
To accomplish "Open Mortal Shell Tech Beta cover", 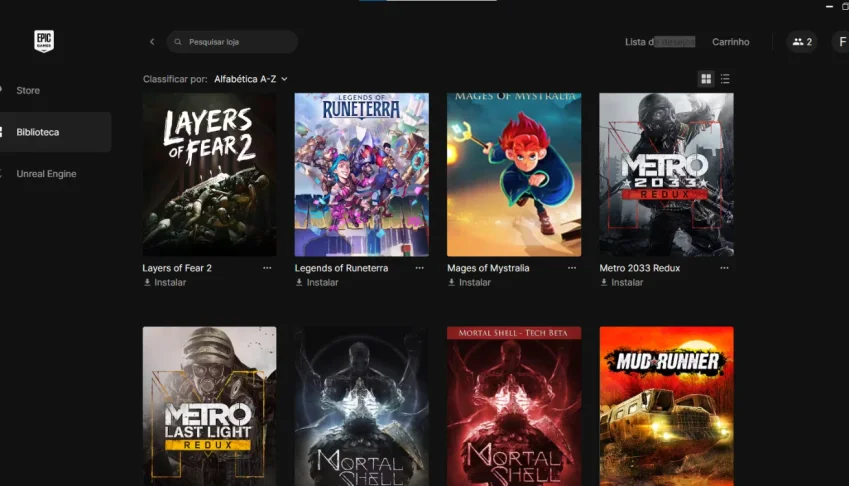I will pyautogui.click(x=514, y=406).
